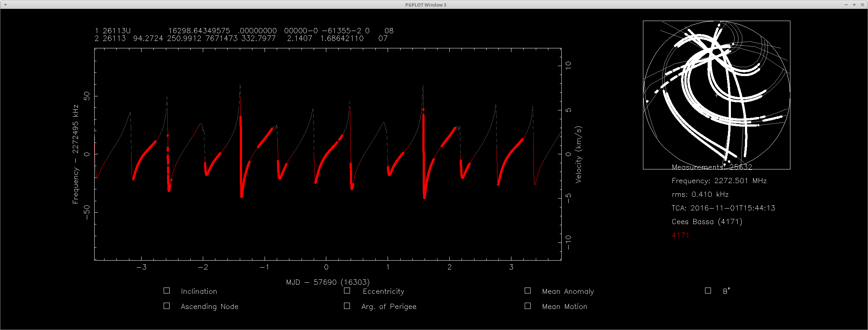
Task: Click the 0 tick label on MJD axis
Action: pyautogui.click(x=326, y=267)
